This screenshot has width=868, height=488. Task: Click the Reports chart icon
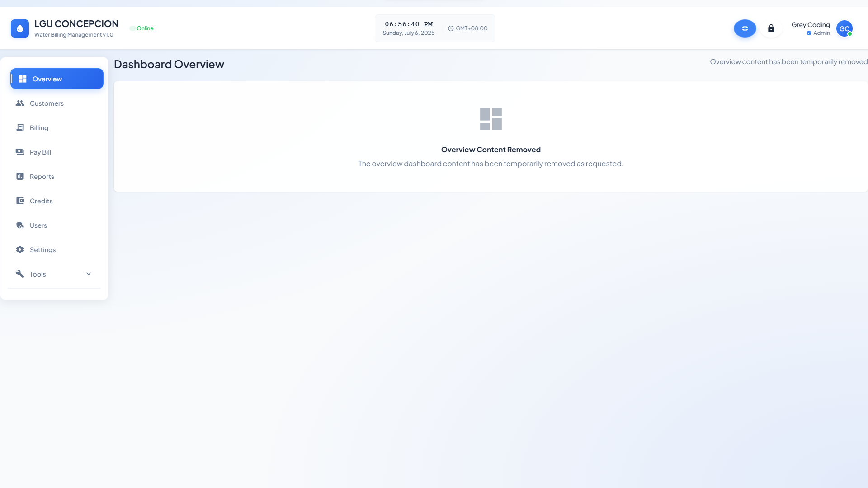[20, 176]
